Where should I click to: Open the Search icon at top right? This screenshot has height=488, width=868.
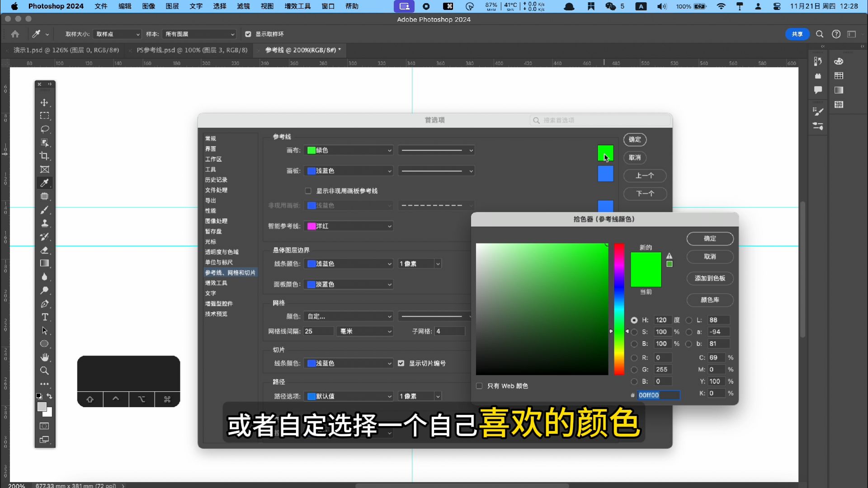[x=819, y=34]
